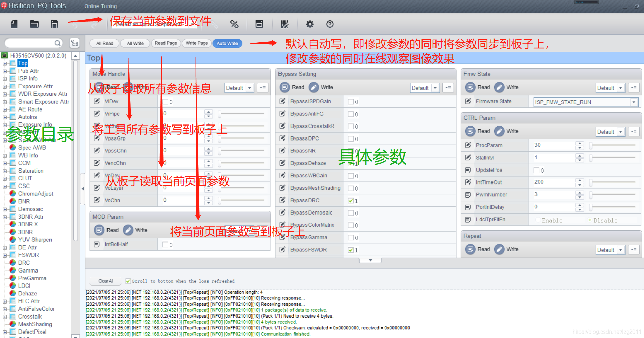Screen dimensions: 644x338
Task: Click Write icon in Fmw State panel
Action: [x=499, y=87]
